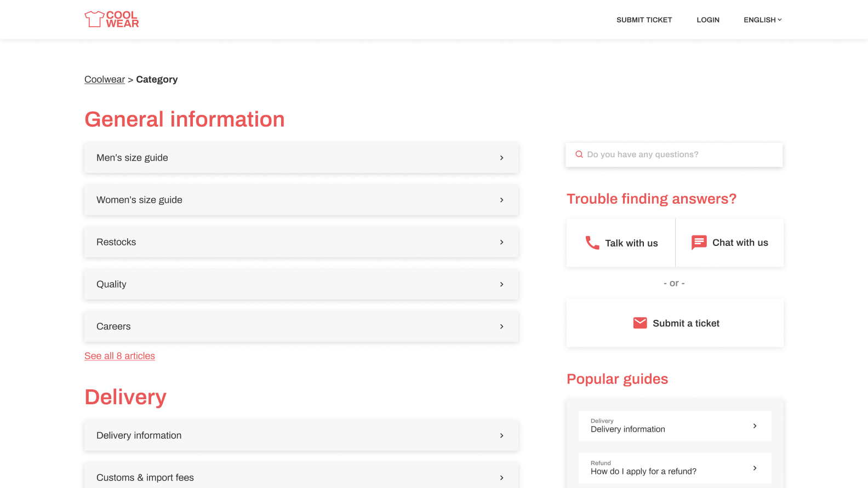This screenshot has height=488, width=868.
Task: Open the popular guide on applying for a refund
Action: (x=675, y=468)
